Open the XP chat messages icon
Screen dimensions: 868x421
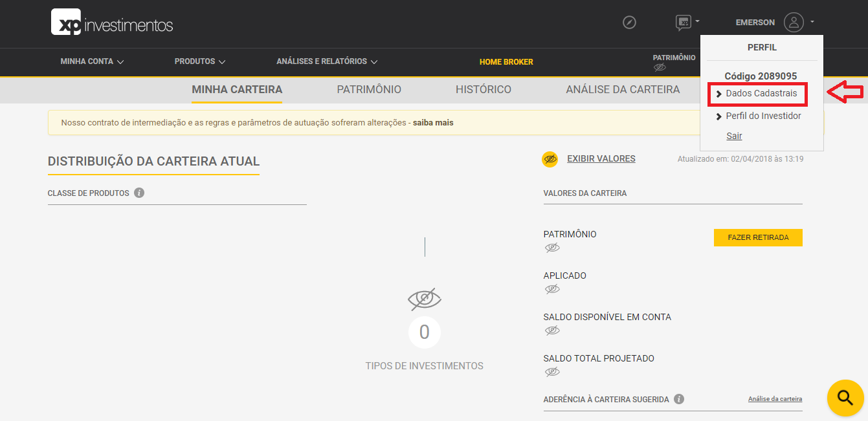pos(683,23)
